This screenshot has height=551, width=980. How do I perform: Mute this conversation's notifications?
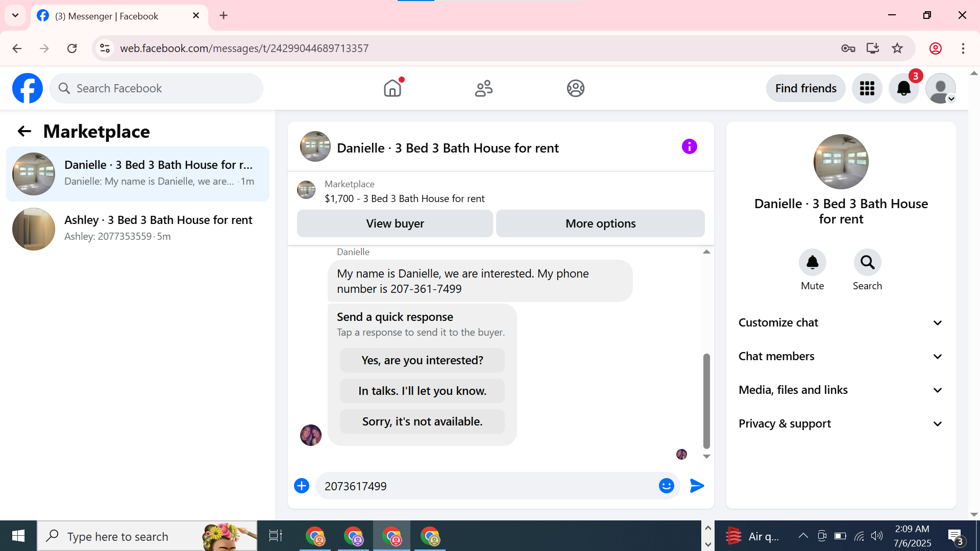click(x=812, y=262)
